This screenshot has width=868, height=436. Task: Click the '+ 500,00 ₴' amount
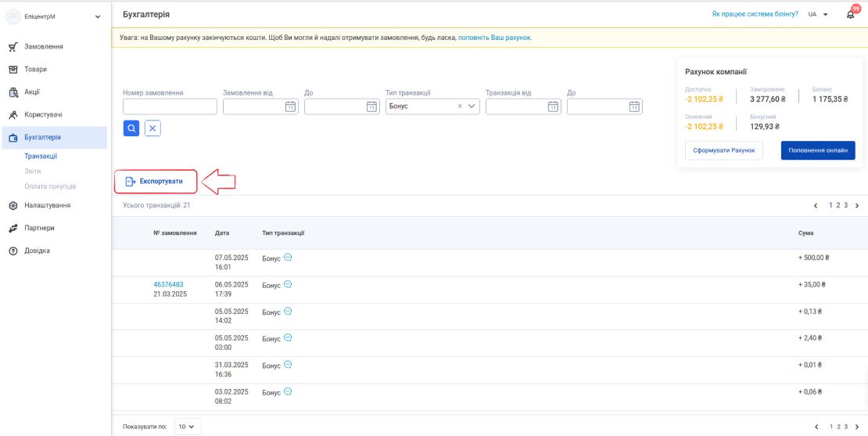coord(814,258)
